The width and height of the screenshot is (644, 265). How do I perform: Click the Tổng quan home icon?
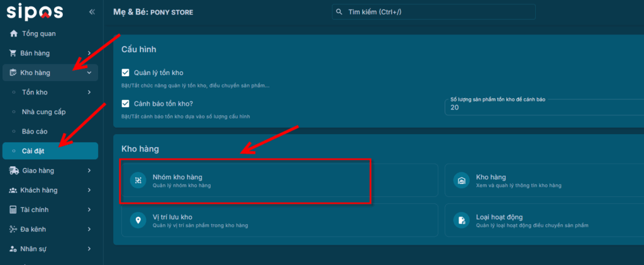click(x=14, y=34)
